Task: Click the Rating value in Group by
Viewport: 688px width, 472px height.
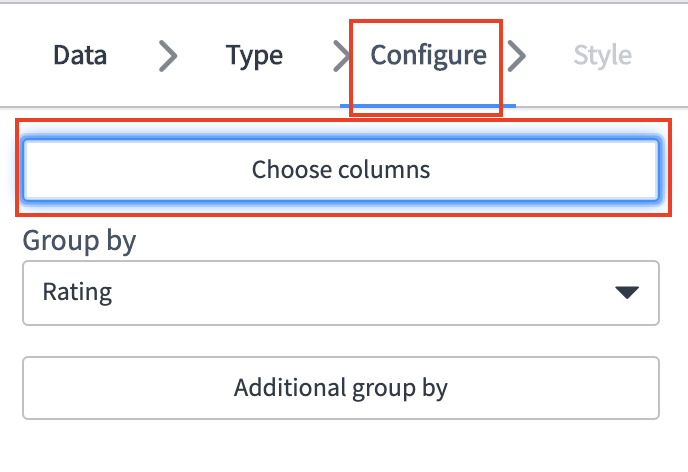Action: [x=77, y=293]
